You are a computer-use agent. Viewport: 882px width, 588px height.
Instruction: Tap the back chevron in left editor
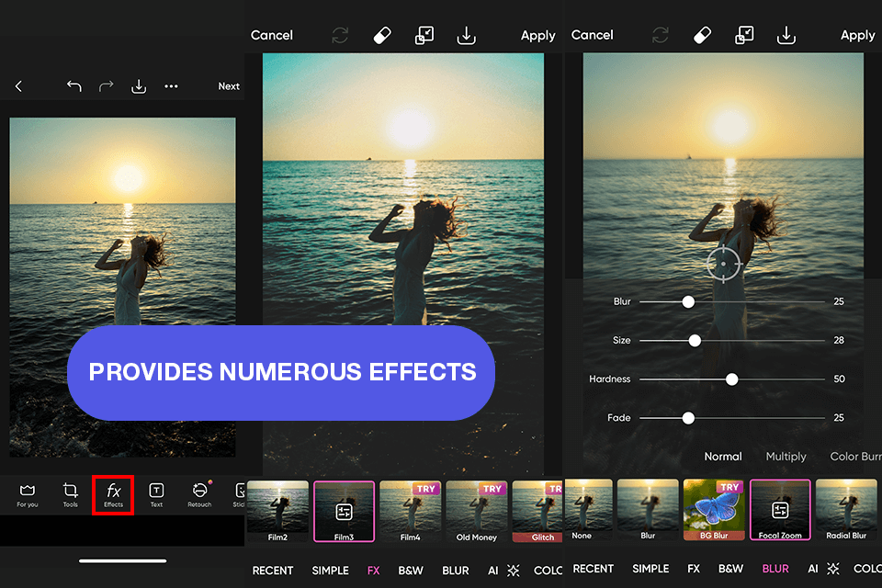click(18, 86)
